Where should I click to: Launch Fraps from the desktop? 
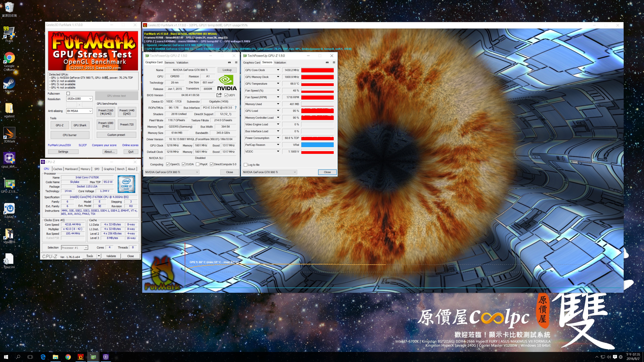pyautogui.click(x=9, y=35)
